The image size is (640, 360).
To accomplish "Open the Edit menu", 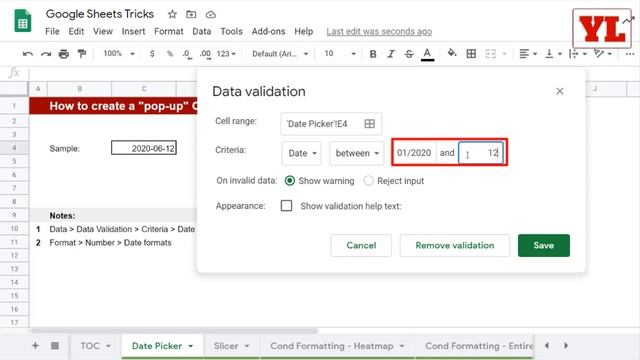I will click(x=76, y=31).
